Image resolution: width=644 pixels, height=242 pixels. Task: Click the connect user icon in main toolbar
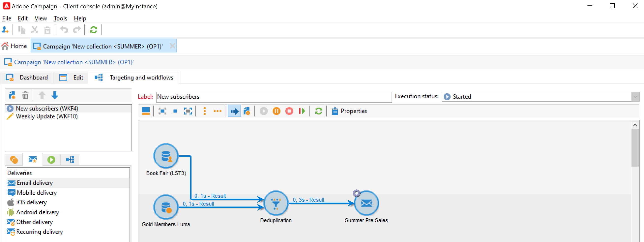5,30
